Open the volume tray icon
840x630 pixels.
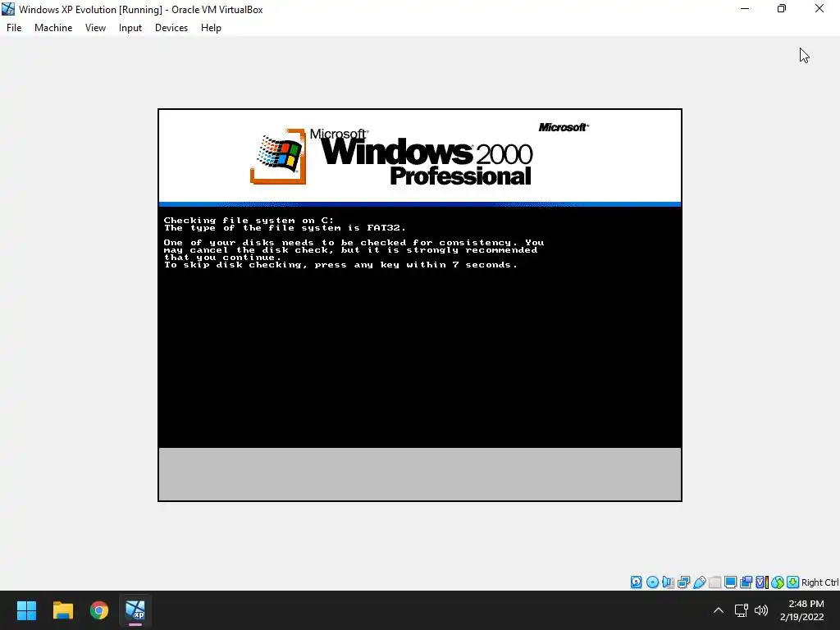761,610
